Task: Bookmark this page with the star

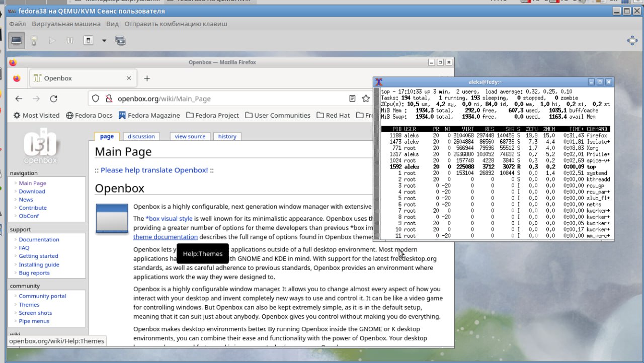Action: point(366,99)
